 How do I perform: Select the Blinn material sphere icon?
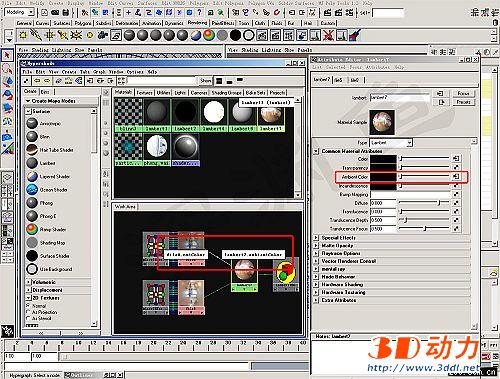click(x=32, y=137)
